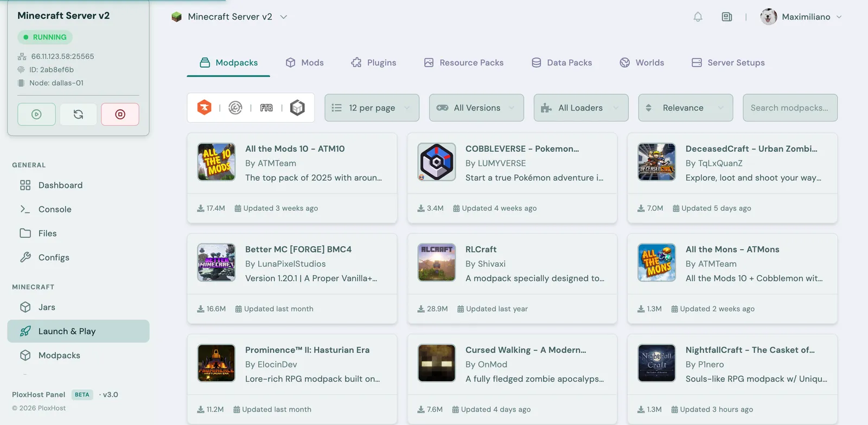
Task: Click author name By LunaPixelStudios
Action: pos(285,264)
